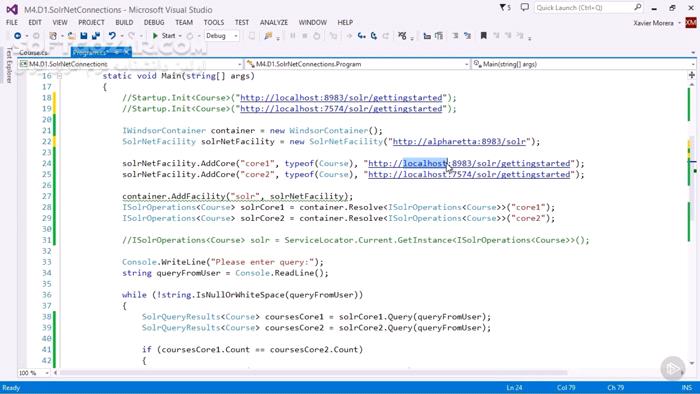Open the Debug configuration dropdown
Viewport: 700px width, 394px height.
222,36
